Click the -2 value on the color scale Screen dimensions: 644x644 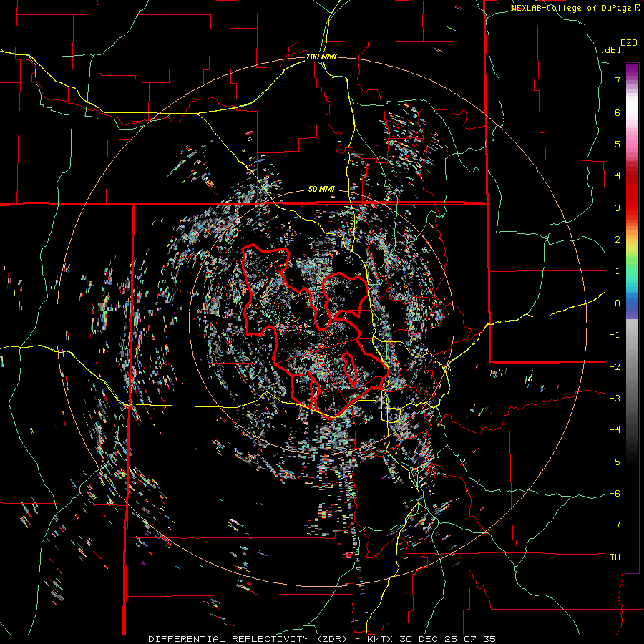tap(615, 366)
